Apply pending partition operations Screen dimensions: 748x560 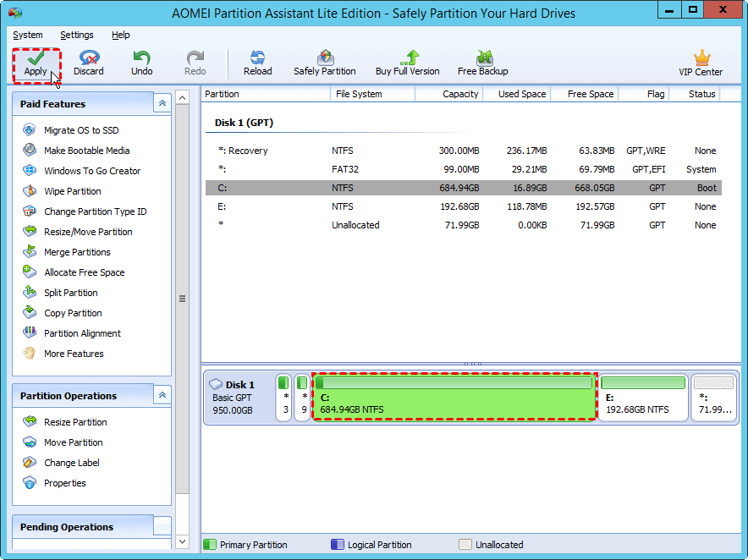36,64
